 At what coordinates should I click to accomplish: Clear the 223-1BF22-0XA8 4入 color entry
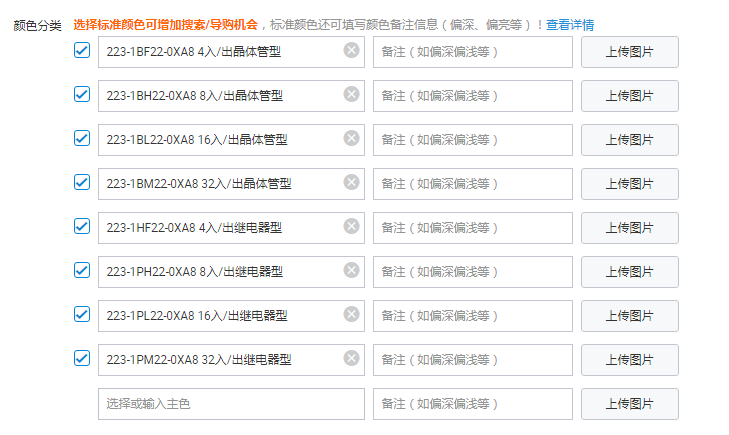click(351, 50)
